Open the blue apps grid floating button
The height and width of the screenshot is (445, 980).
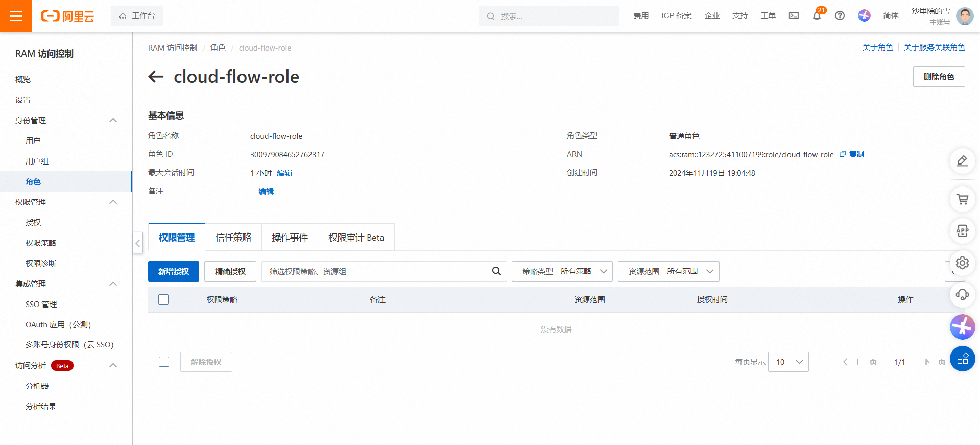(x=962, y=359)
